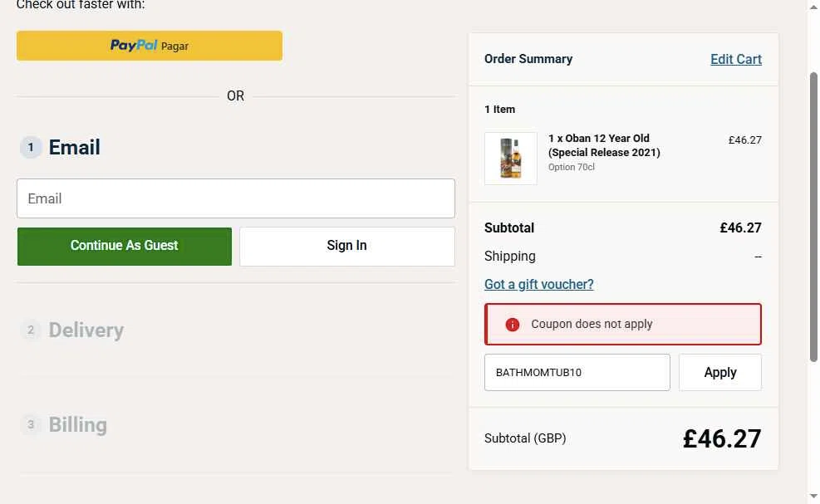Click the Delivery step heading
This screenshot has width=820, height=504.
click(86, 330)
